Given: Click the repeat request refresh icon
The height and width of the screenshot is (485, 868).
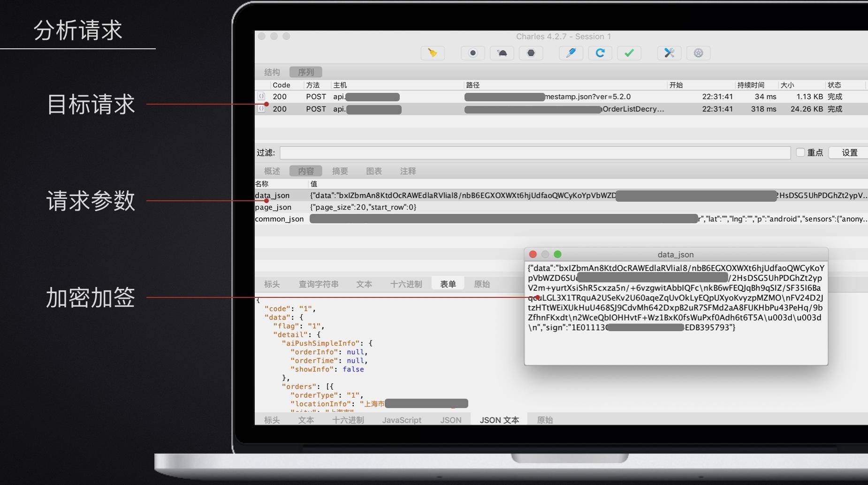Looking at the screenshot, I should [600, 53].
